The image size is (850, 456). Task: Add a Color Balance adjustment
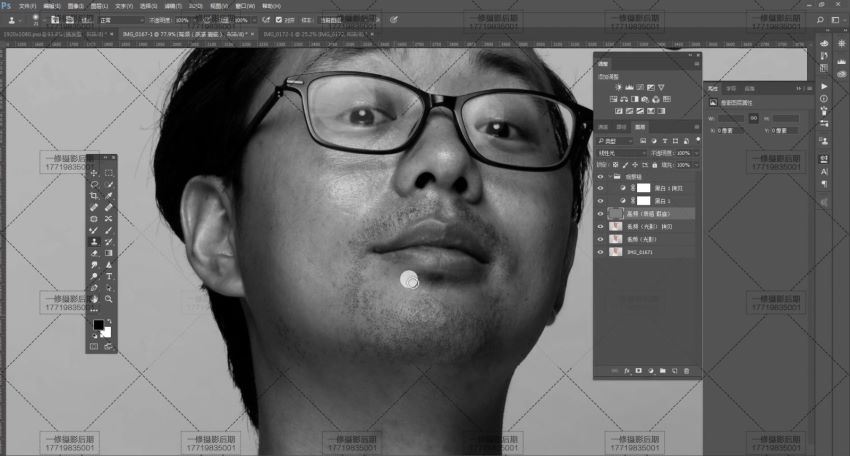pyautogui.click(x=624, y=99)
